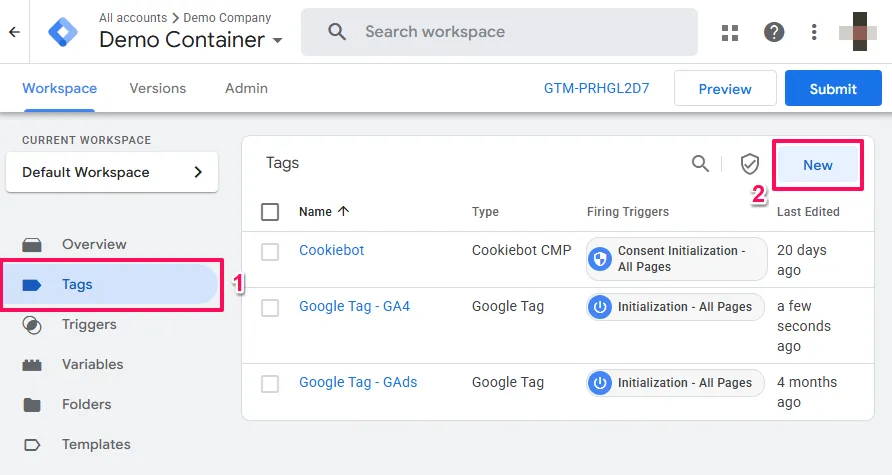
Task: Click the New tag button
Action: [x=817, y=165]
